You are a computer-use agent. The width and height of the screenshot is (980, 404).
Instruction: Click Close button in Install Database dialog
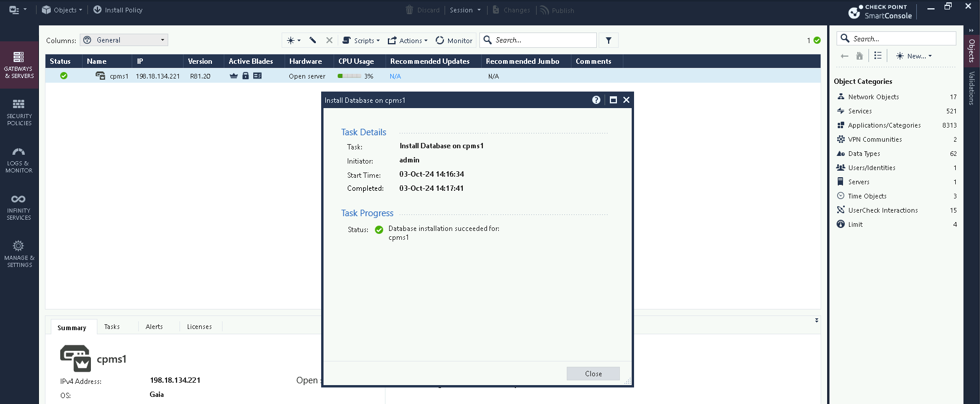tap(593, 373)
